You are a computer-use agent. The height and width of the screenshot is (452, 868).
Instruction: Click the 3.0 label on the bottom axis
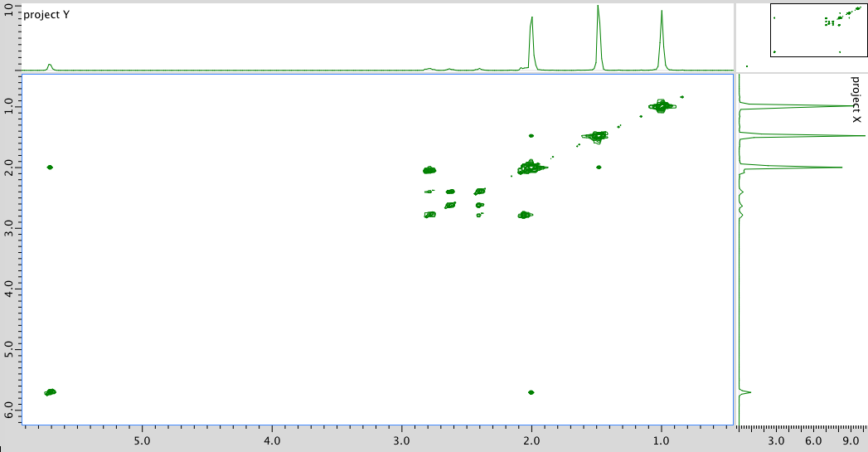point(401,440)
